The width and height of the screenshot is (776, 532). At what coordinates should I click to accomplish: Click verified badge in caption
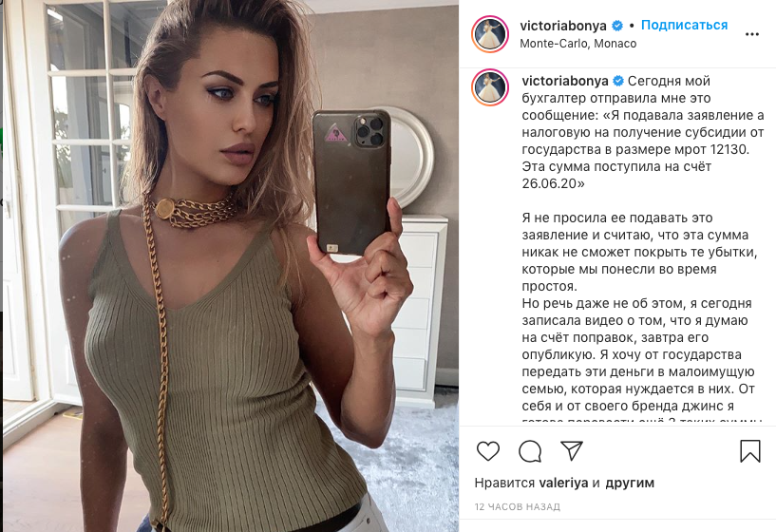pyautogui.click(x=618, y=81)
